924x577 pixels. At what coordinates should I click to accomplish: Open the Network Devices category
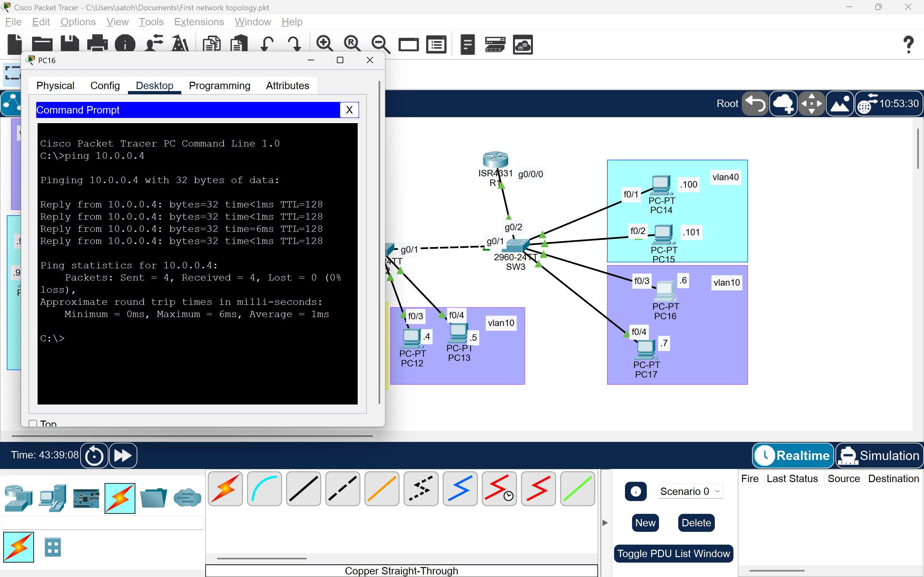tap(18, 498)
